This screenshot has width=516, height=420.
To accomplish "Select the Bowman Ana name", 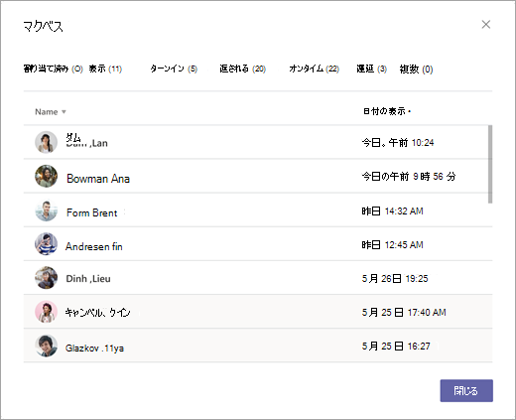I will tap(98, 179).
